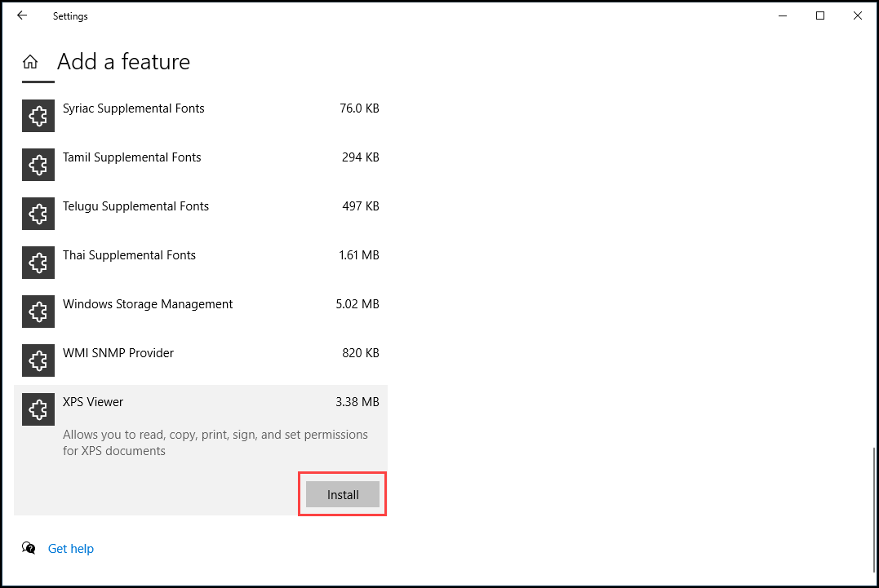Click the WMI SNMP Provider puzzle icon
Image resolution: width=879 pixels, height=588 pixels.
(x=38, y=360)
